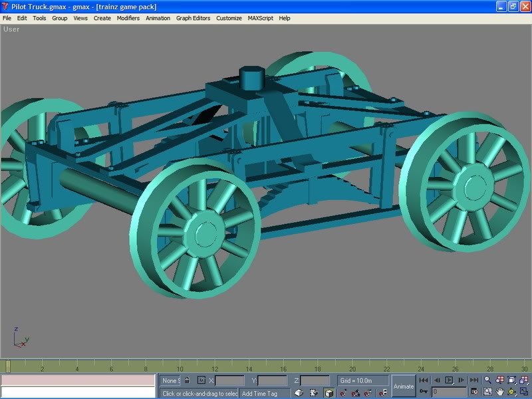Click the 'None S' selection status text

point(171,380)
